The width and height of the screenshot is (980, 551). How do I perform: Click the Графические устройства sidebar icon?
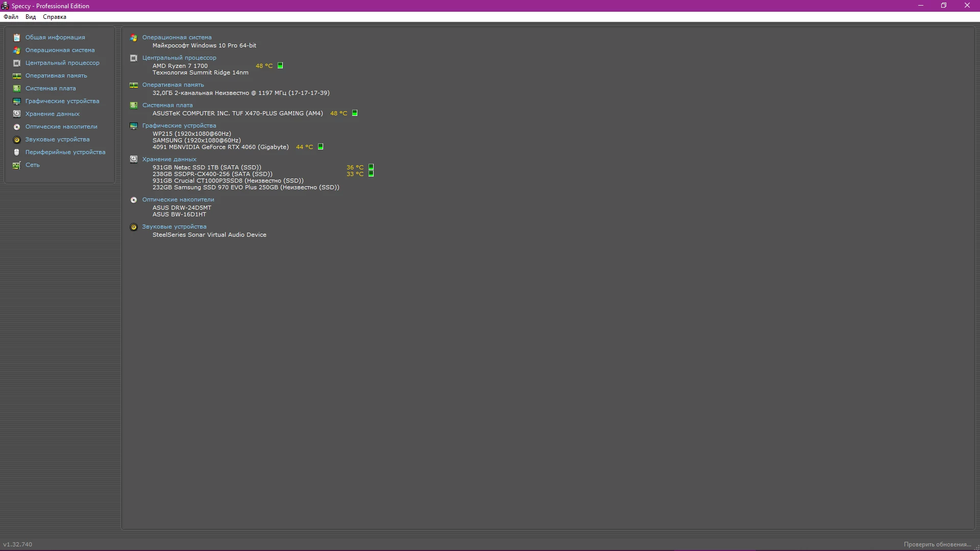point(17,102)
